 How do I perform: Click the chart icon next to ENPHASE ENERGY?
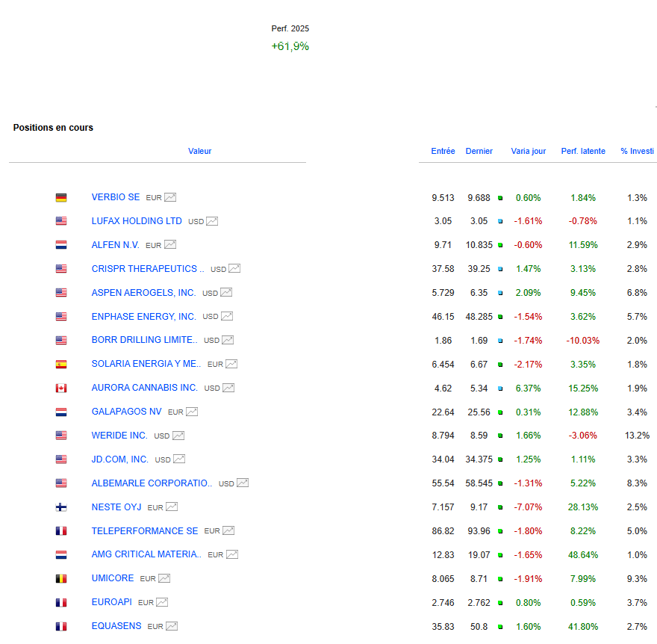tap(227, 316)
